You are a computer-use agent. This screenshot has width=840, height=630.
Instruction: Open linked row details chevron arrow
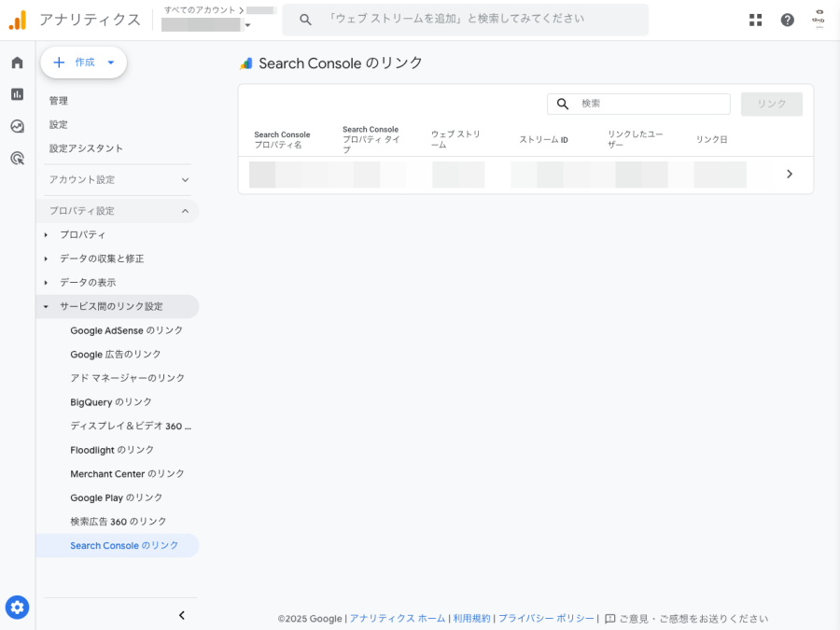789,175
